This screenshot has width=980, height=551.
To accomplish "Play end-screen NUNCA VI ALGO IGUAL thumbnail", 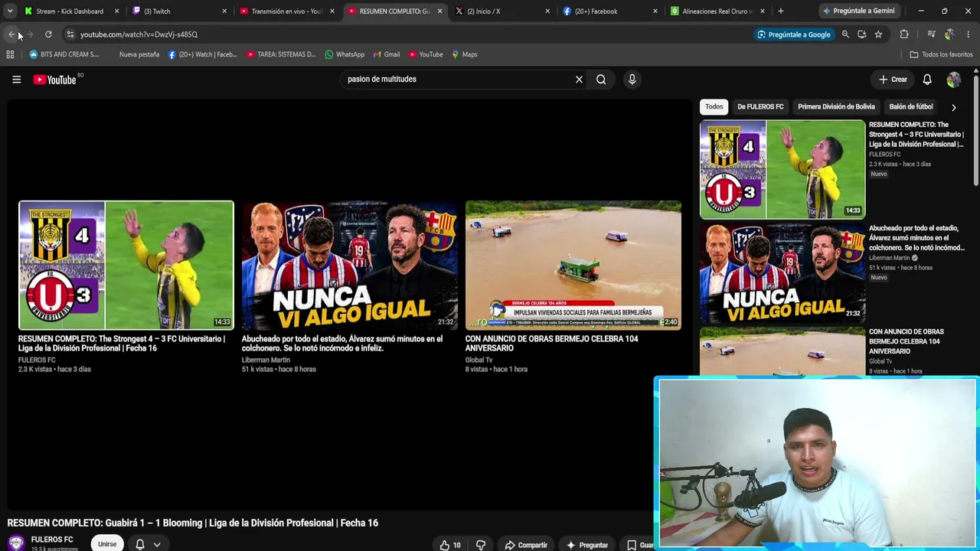I will click(350, 265).
